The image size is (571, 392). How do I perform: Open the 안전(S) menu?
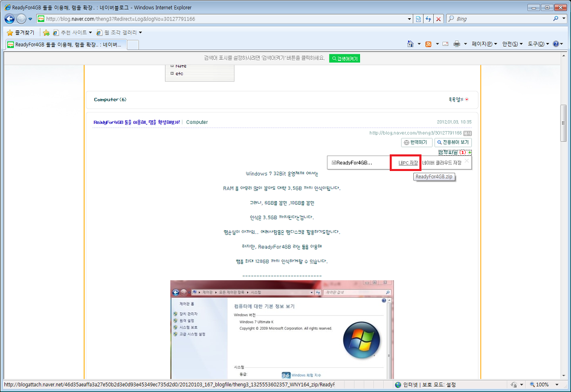click(x=512, y=43)
